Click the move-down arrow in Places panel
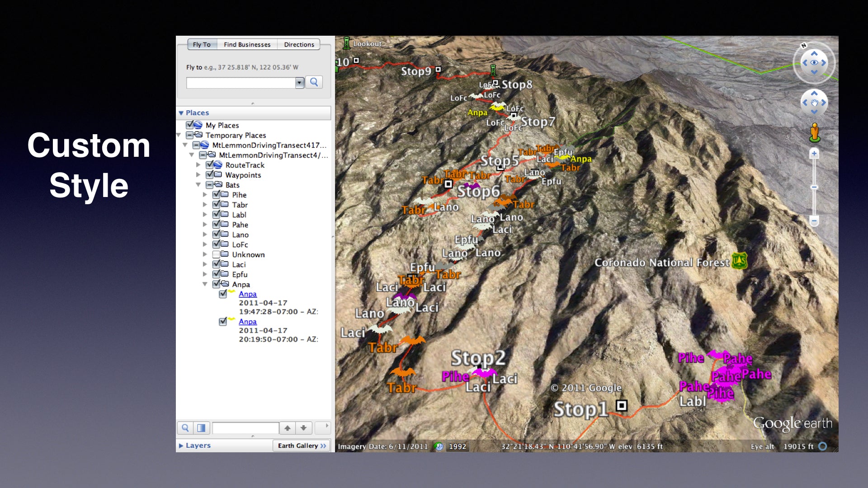 coord(304,427)
